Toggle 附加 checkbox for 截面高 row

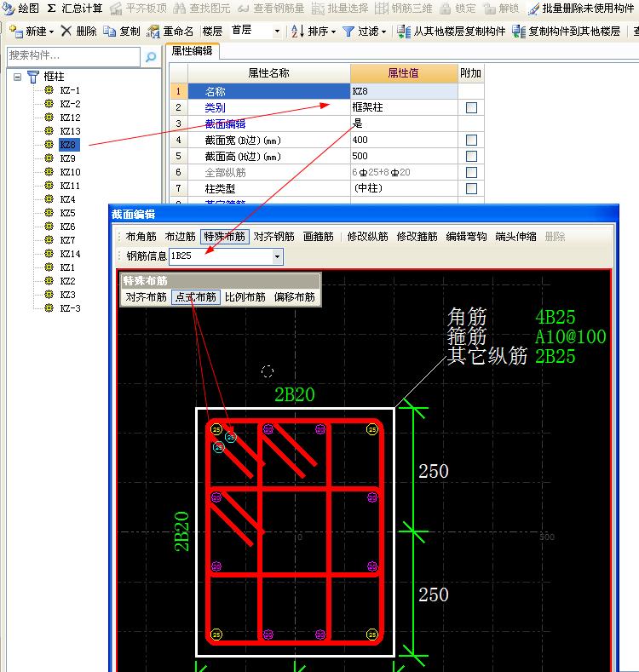point(471,156)
